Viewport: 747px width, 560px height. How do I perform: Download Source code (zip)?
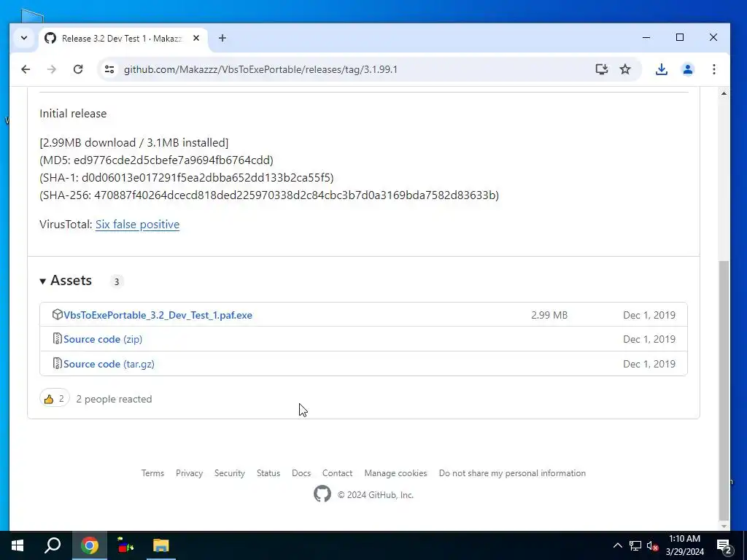click(103, 339)
